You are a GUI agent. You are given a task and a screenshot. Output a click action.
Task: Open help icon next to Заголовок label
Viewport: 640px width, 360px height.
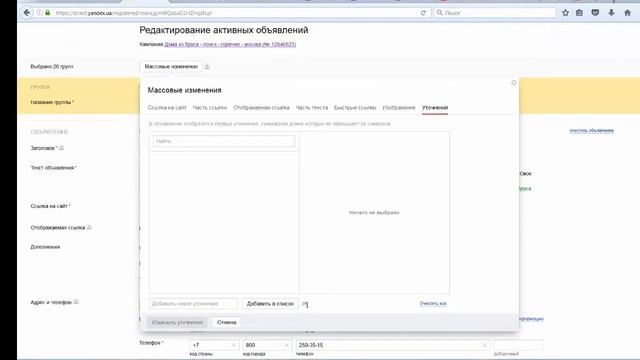tap(61, 148)
